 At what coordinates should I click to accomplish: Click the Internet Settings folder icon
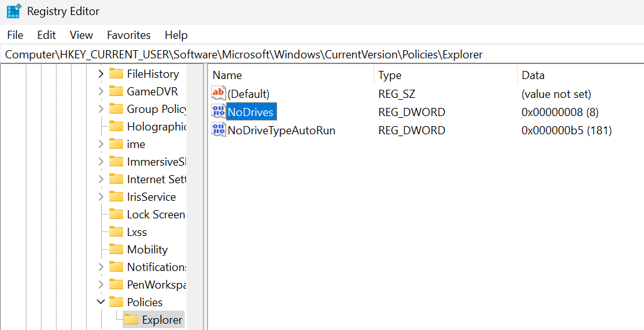pos(116,179)
